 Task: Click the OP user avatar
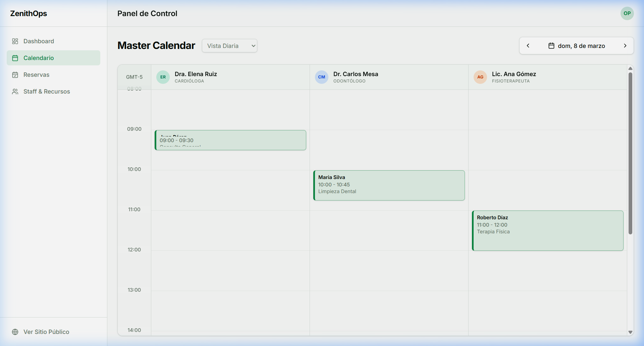(627, 13)
